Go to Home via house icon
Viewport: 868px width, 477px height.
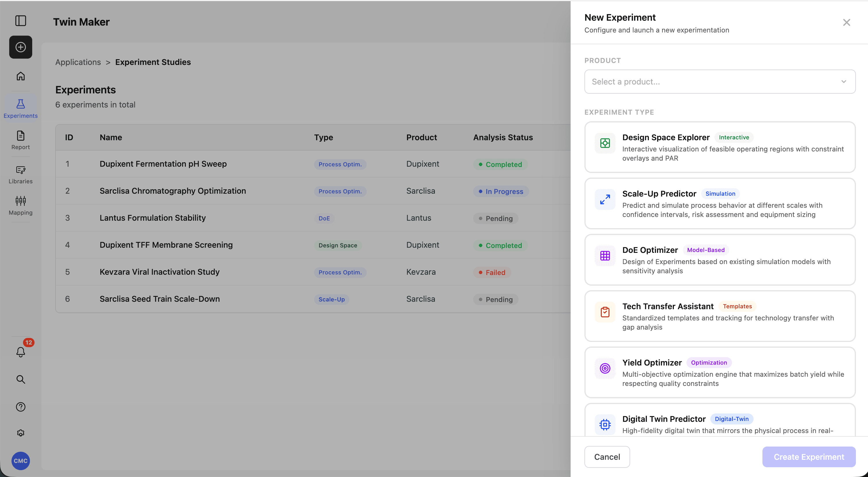coord(20,76)
